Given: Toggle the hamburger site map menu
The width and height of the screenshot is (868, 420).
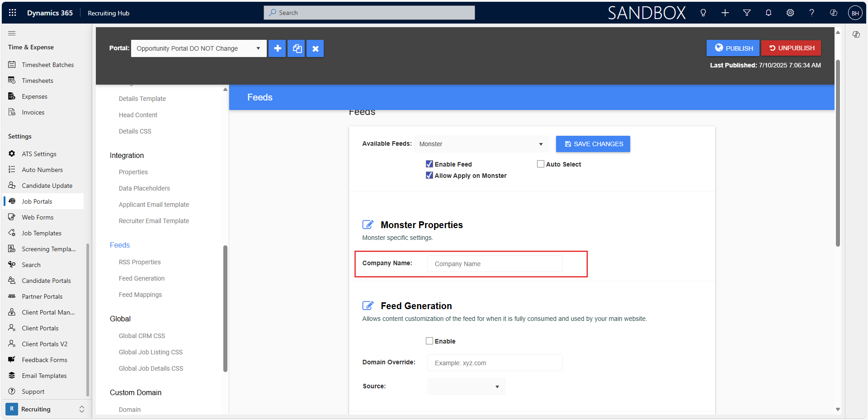Looking at the screenshot, I should pos(12,33).
